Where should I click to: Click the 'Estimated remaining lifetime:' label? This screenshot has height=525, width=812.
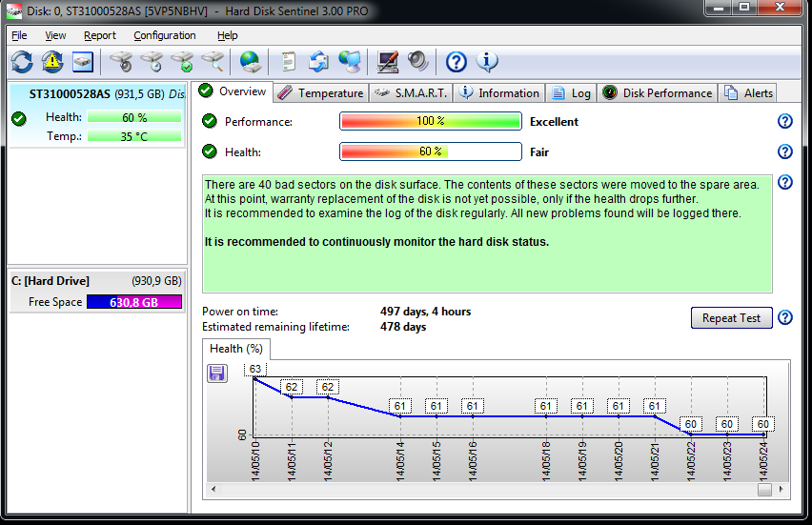(275, 327)
